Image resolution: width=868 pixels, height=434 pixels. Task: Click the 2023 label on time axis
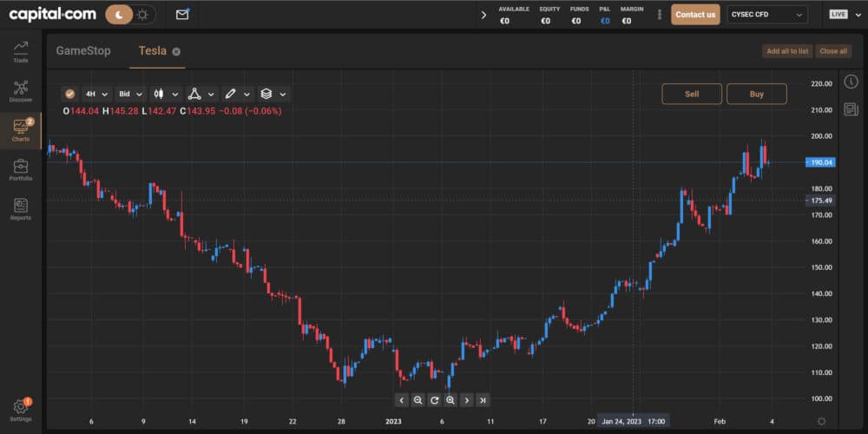pyautogui.click(x=393, y=421)
